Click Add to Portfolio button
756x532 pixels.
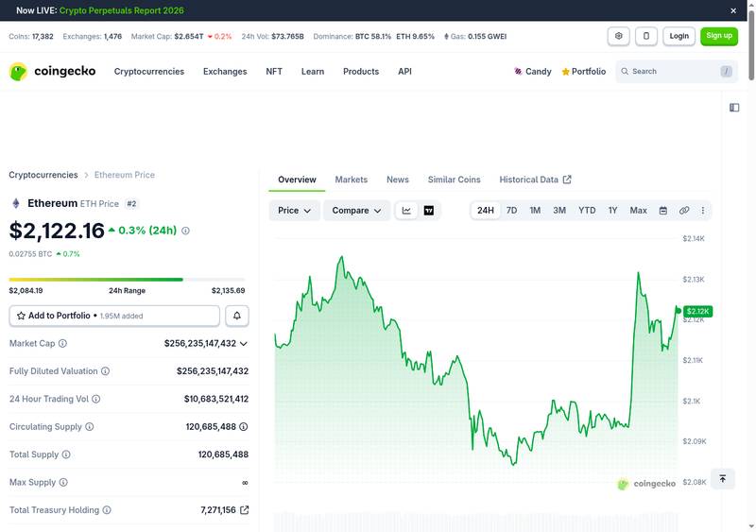coord(114,316)
